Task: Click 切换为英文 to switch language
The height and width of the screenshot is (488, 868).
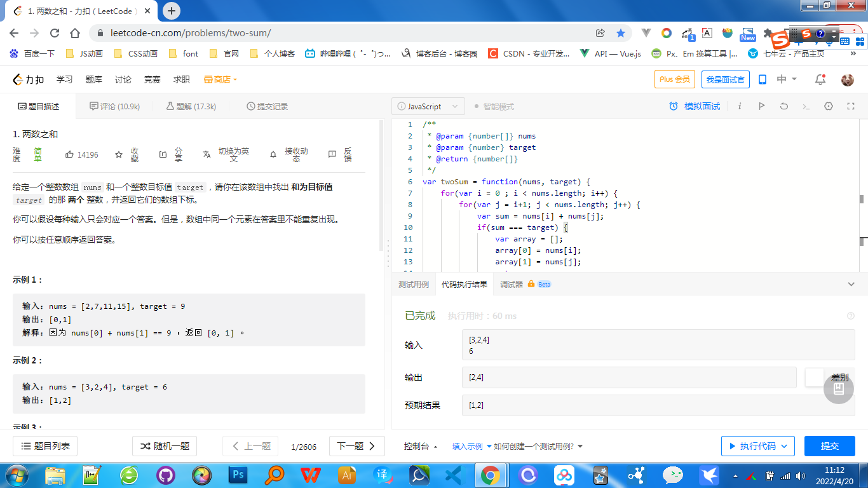Action: (x=226, y=154)
